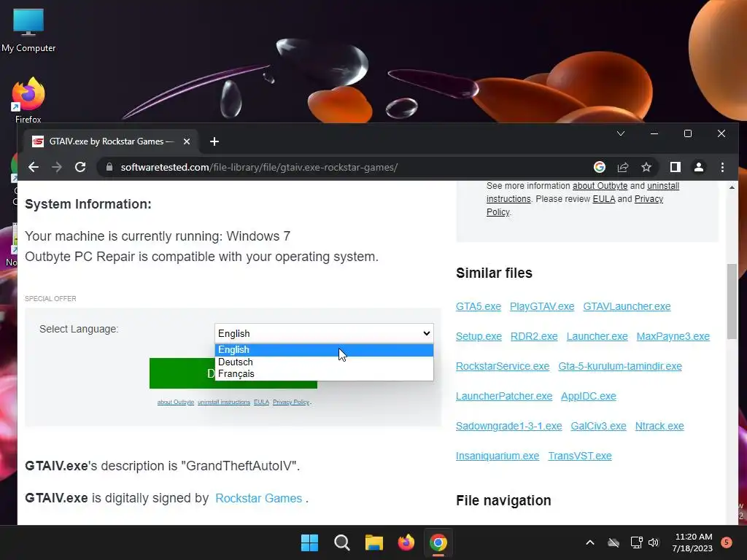Viewport: 747px width, 560px height.
Task: Open the RDR2.exe link
Action: tap(533, 336)
